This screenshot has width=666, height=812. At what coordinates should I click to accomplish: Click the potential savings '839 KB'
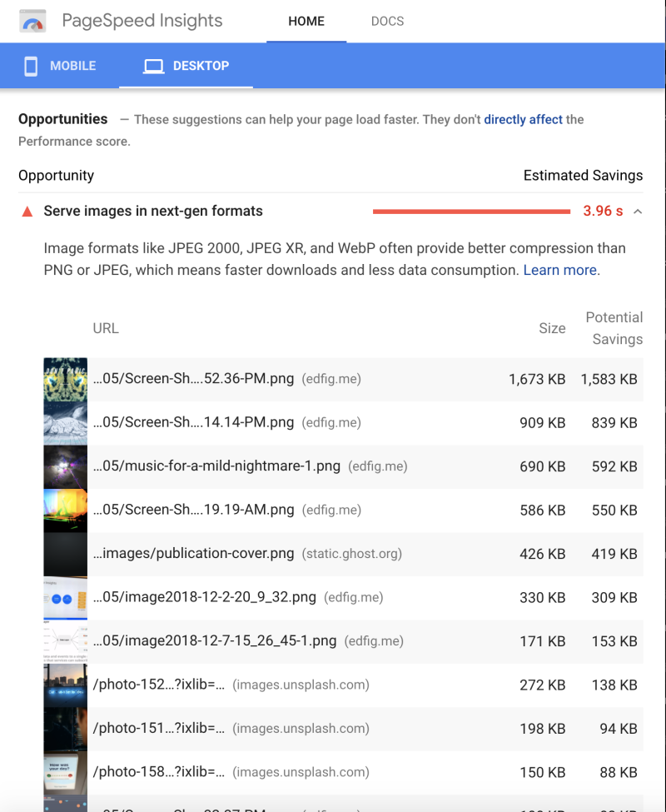tap(614, 423)
